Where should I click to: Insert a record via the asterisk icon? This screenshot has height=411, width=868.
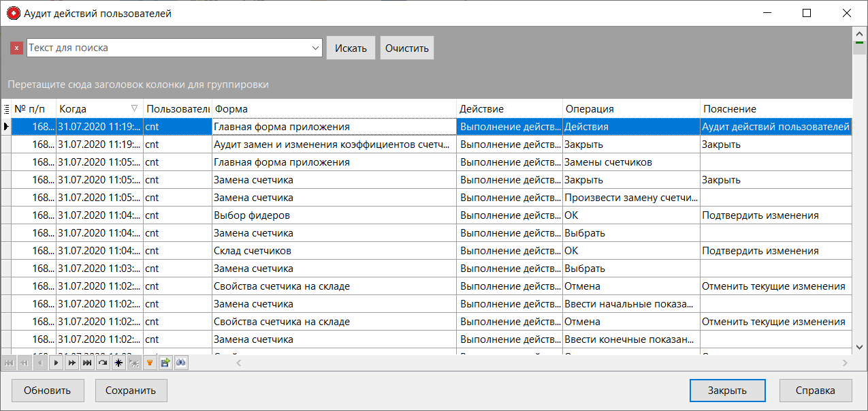coord(118,363)
